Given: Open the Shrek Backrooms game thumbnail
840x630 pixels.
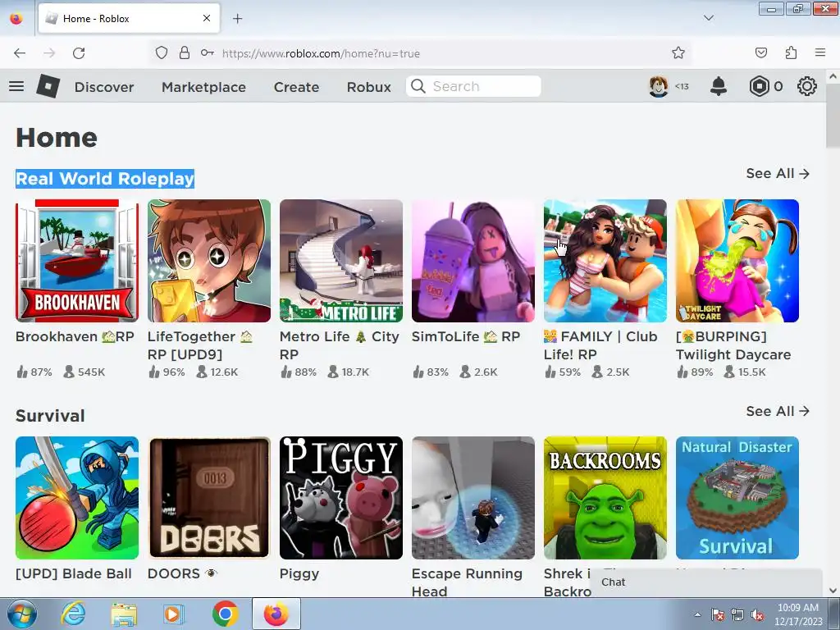Looking at the screenshot, I should [x=605, y=498].
